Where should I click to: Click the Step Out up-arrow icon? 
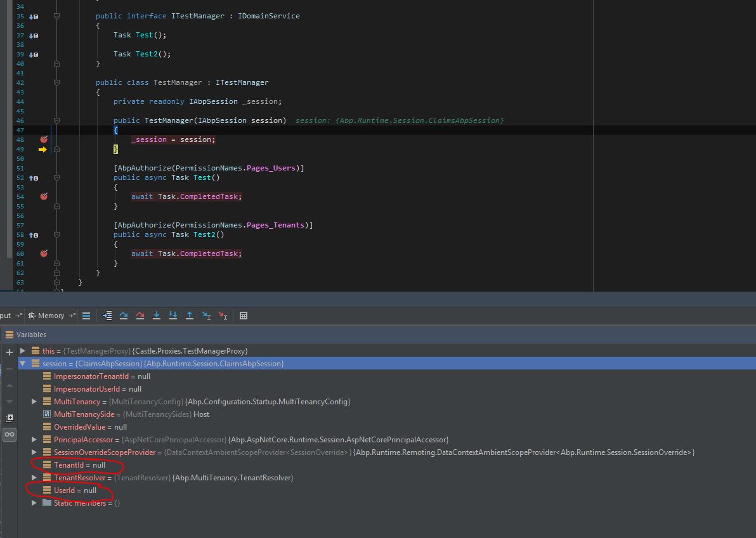click(189, 315)
